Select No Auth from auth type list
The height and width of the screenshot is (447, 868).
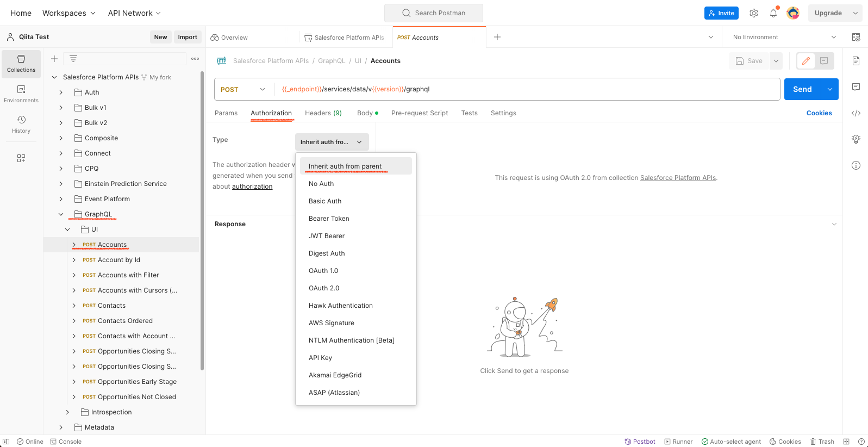pyautogui.click(x=356, y=184)
